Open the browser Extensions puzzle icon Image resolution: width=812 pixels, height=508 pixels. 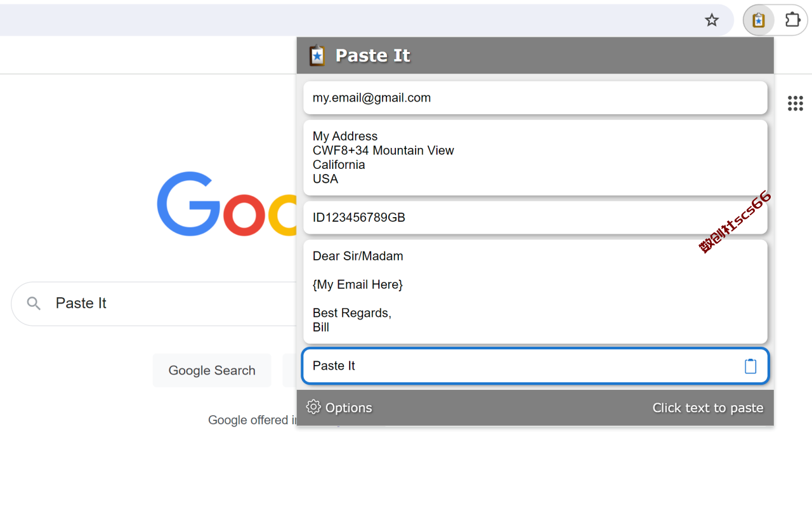[792, 20]
